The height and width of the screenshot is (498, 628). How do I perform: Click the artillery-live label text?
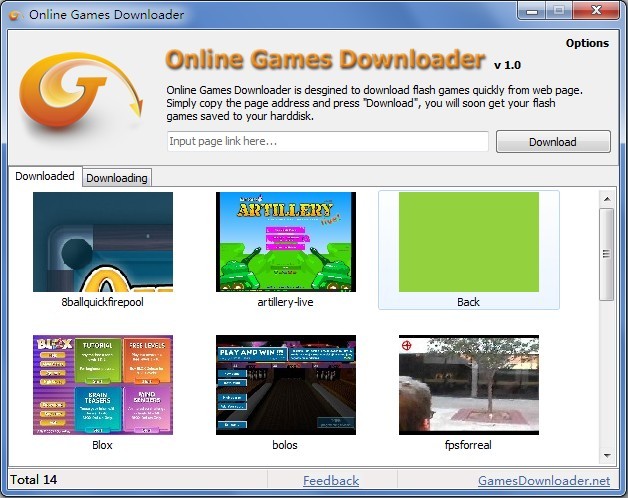[285, 302]
